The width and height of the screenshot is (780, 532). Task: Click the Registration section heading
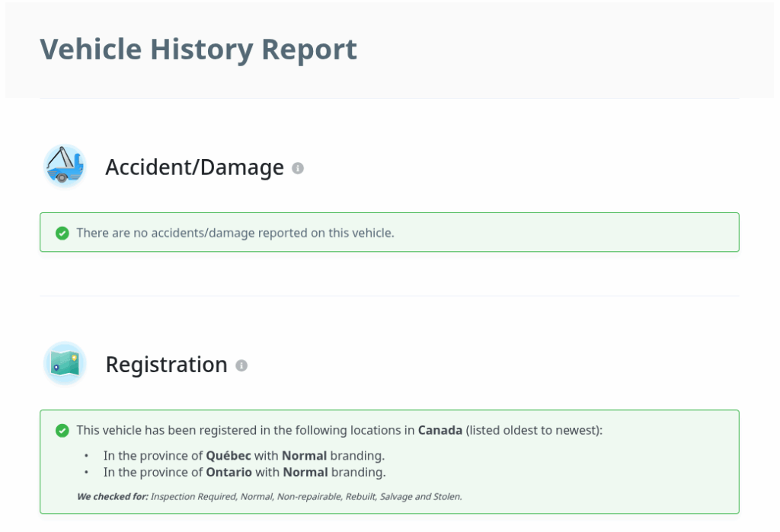pos(166,365)
